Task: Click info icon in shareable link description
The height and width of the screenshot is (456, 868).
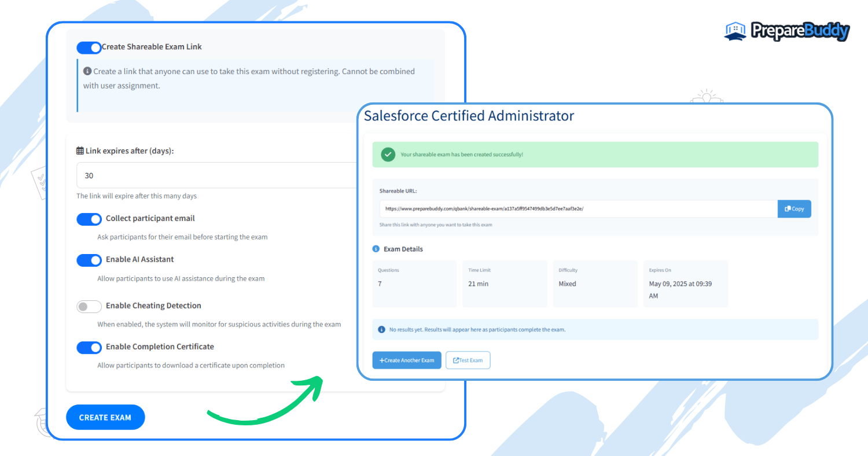Action: coord(87,71)
